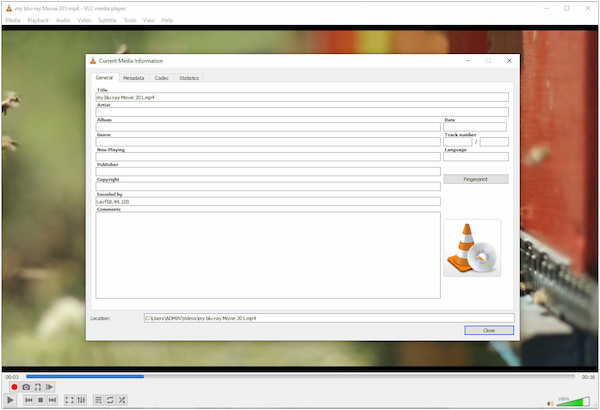
Task: Click the second Track number field
Action: [x=494, y=142]
